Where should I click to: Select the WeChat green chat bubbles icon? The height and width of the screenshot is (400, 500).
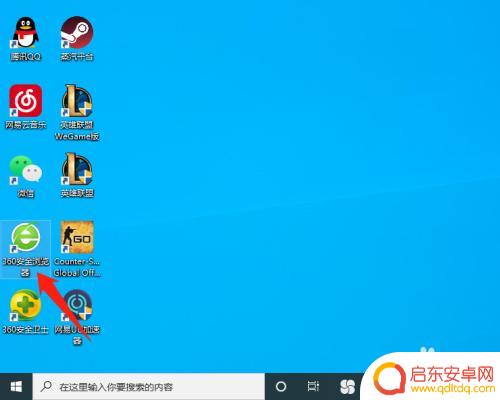pos(26,169)
